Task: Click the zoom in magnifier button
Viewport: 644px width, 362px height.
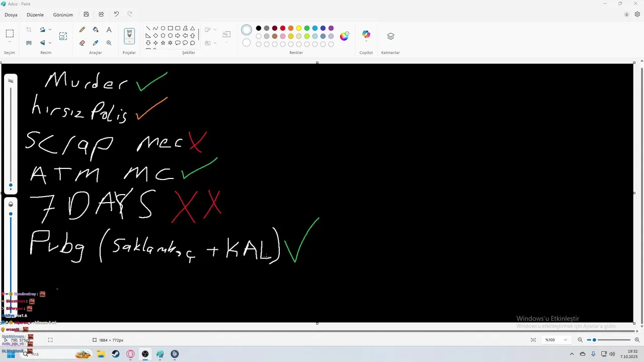Action: 637,340
